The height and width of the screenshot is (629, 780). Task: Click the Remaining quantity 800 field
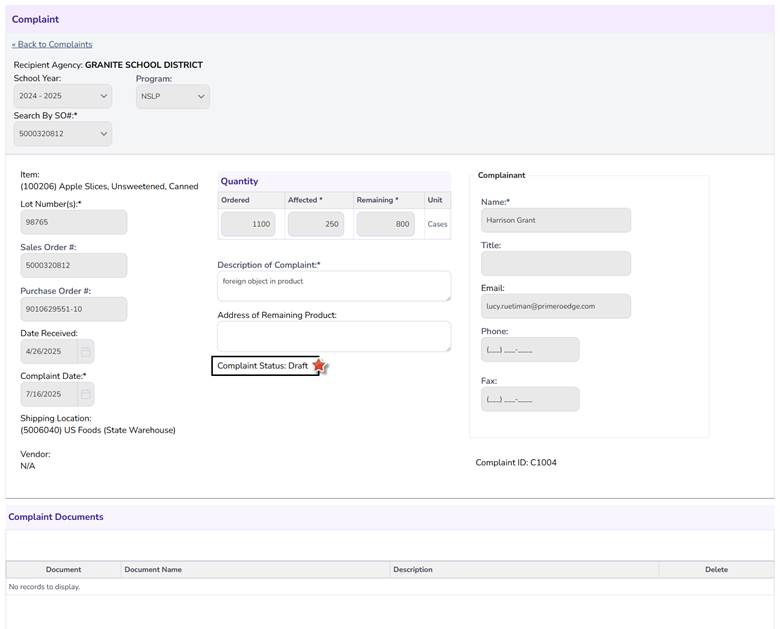[x=386, y=224]
